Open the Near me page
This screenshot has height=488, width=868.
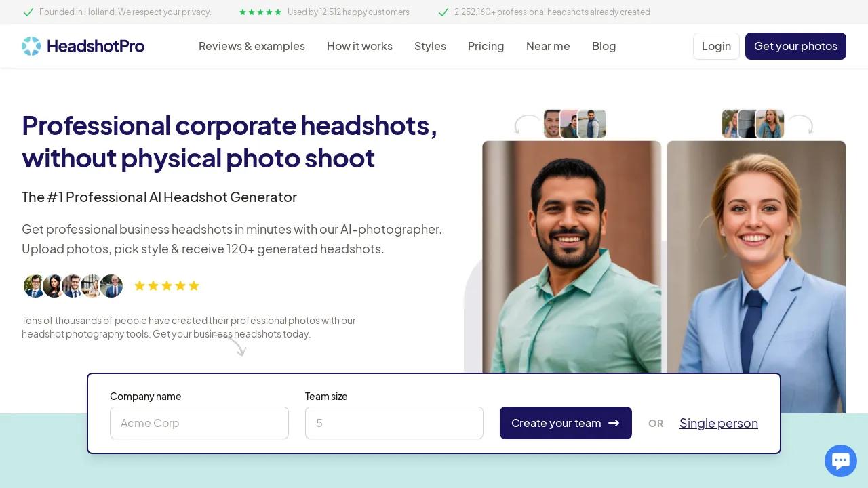(548, 46)
